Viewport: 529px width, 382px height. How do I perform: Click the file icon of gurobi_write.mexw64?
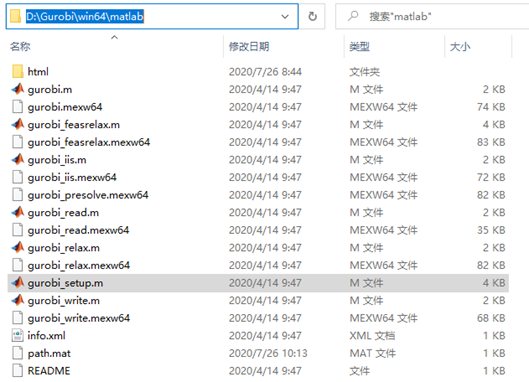coord(18,318)
